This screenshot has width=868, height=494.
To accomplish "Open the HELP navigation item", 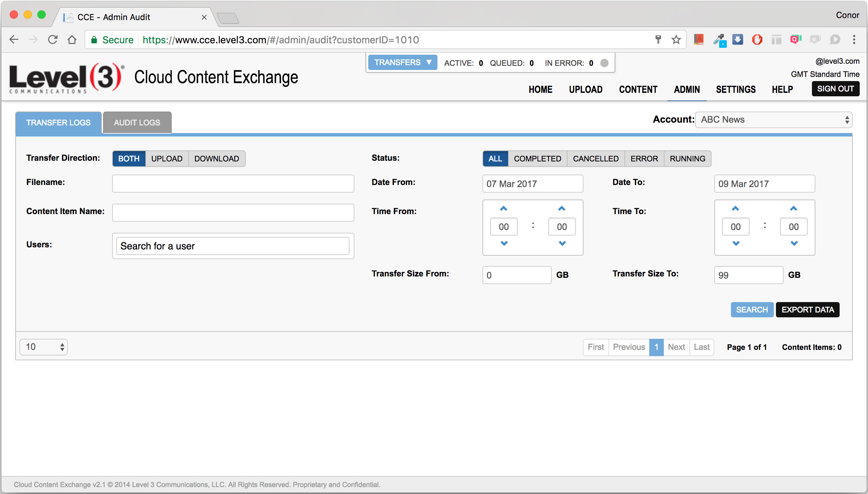I will (x=782, y=89).
